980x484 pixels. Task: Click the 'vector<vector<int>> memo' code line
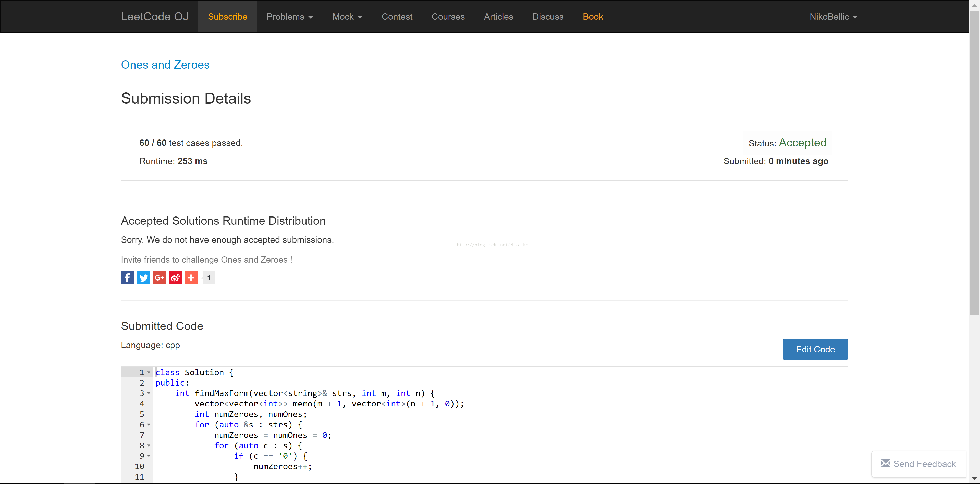[x=329, y=404]
